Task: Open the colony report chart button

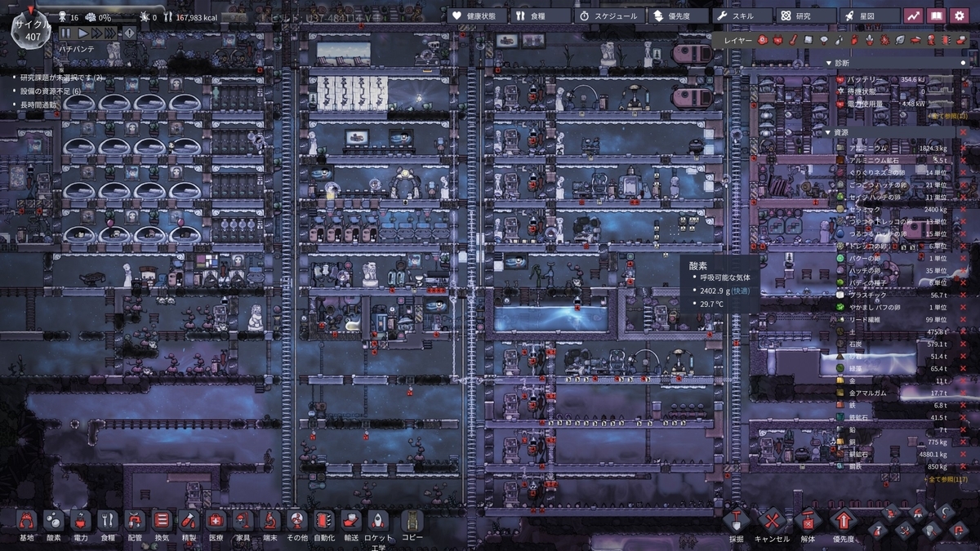Action: point(913,16)
